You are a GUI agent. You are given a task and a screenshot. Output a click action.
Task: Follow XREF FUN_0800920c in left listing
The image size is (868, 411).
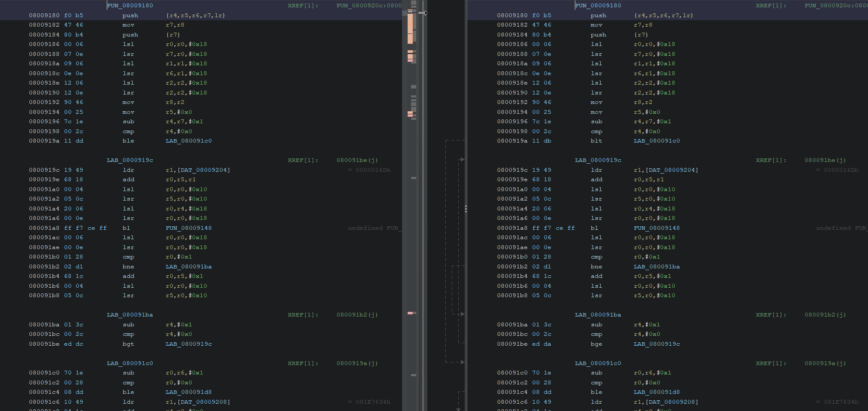[x=369, y=6]
